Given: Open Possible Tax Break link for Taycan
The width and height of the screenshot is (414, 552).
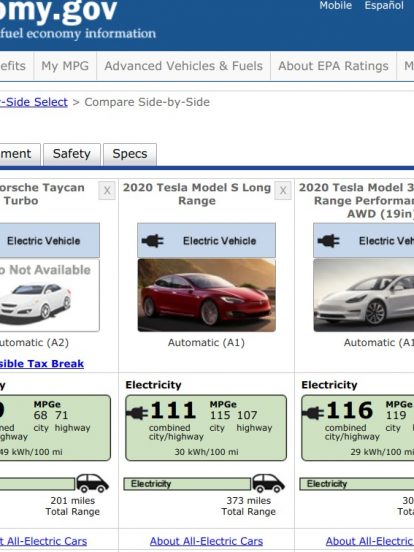Looking at the screenshot, I should [42, 364].
